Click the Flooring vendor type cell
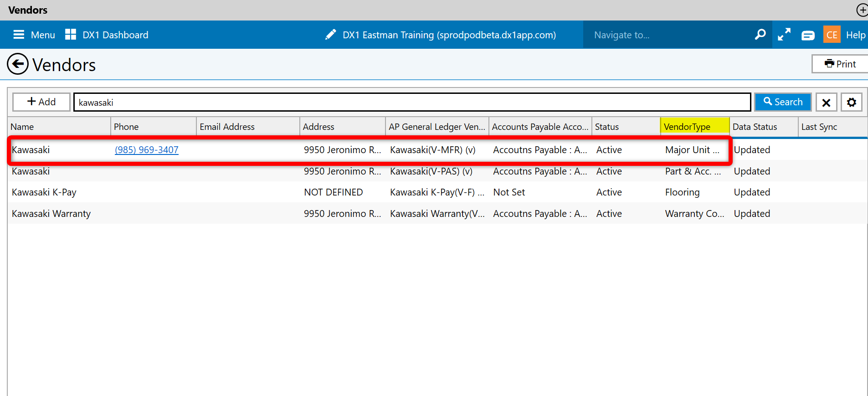 [x=682, y=192]
